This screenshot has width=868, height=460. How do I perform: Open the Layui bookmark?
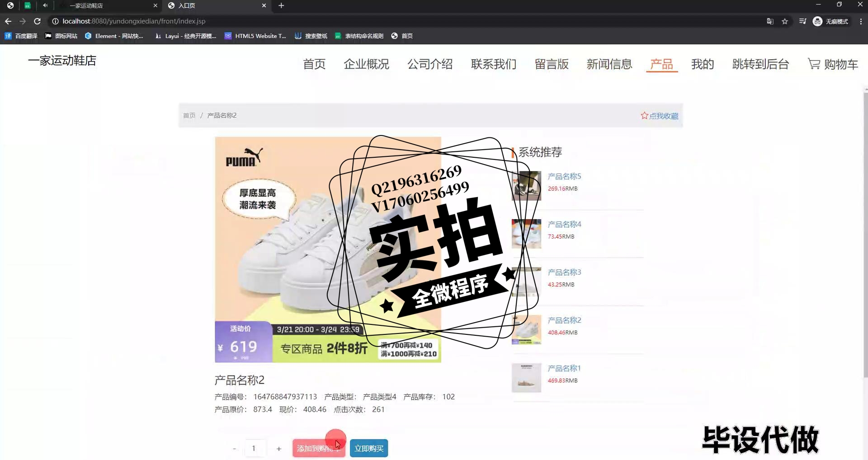185,36
